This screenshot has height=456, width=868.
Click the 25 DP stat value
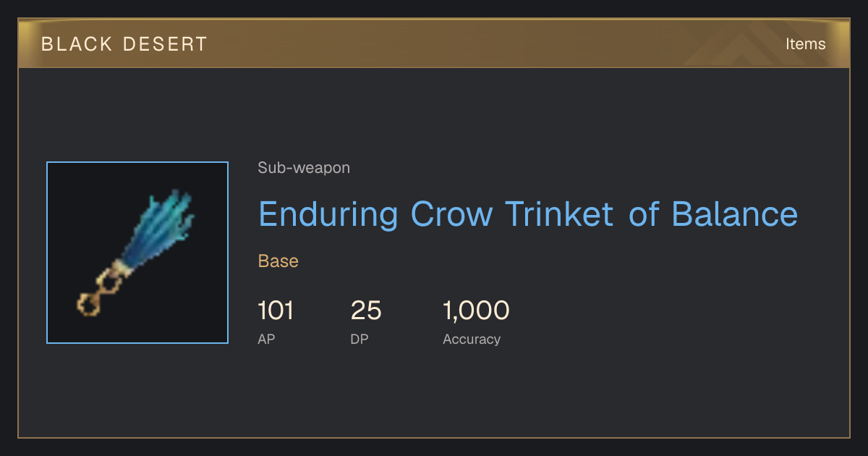click(366, 311)
